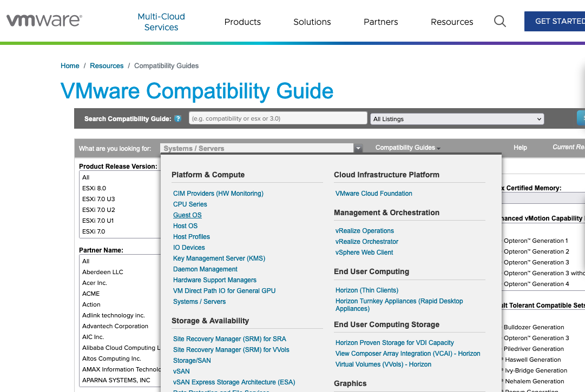The image size is (585, 392).
Task: Select the plain vSAN link
Action: click(181, 371)
